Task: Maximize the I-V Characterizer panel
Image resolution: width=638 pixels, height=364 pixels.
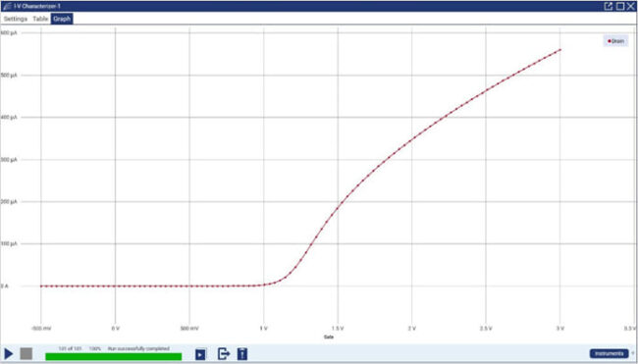Action: click(x=619, y=6)
